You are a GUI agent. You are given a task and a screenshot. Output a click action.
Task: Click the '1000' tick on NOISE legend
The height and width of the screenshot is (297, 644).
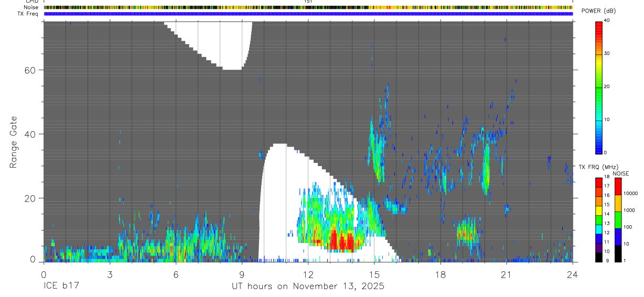629,210
